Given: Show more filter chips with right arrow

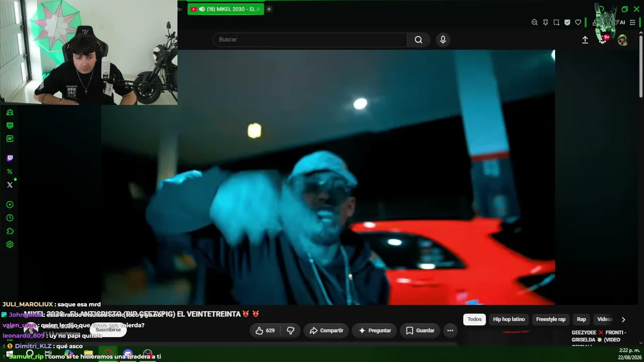Looking at the screenshot, I should [x=623, y=319].
